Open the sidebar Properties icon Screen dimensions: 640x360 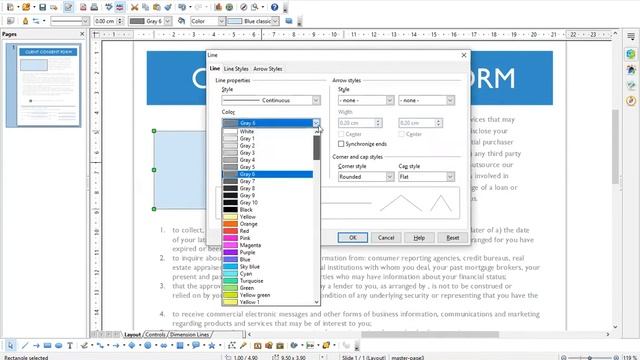[631, 54]
